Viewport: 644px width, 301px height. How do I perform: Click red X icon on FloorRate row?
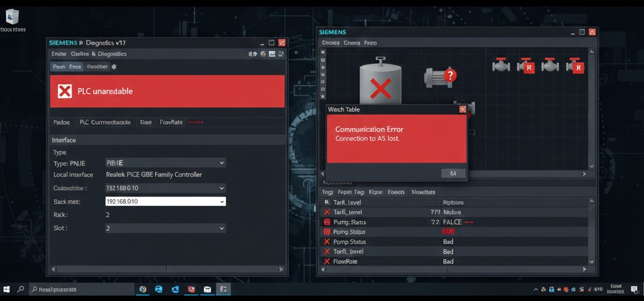(x=327, y=261)
